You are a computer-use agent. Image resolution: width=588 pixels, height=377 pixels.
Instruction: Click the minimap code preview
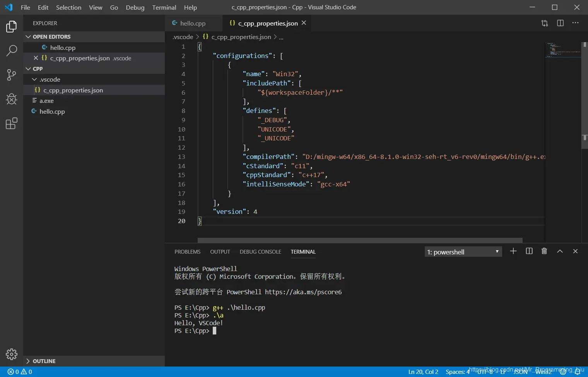point(563,50)
